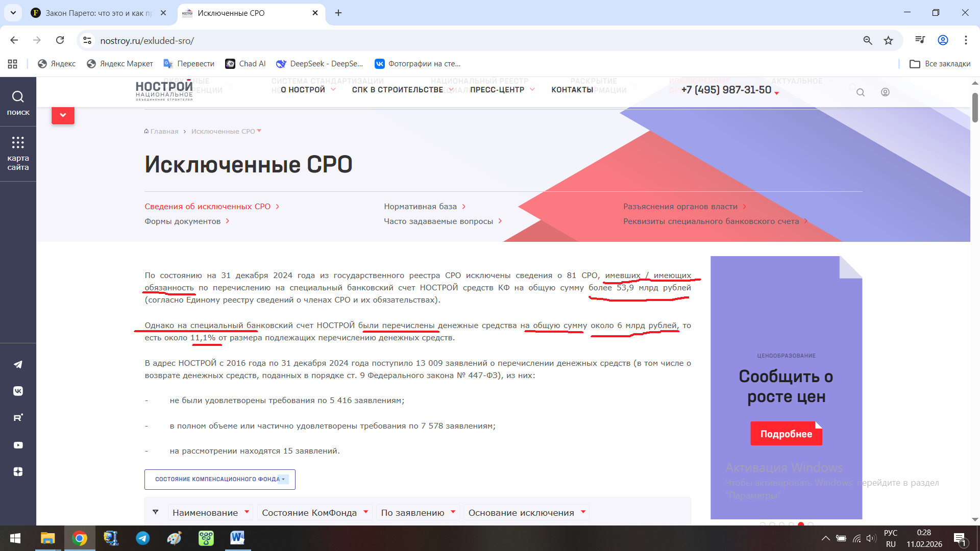The image size is (980, 551).
Task: Open the Основание исключения filter dropdown
Action: click(527, 513)
